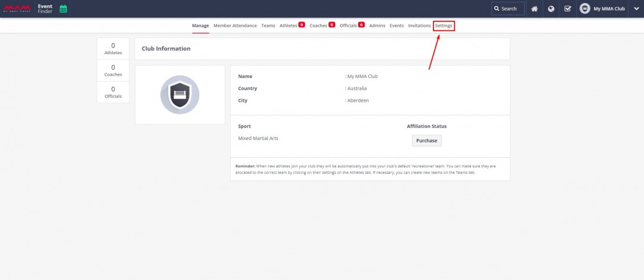Click the Coaches count stat box

113,70
